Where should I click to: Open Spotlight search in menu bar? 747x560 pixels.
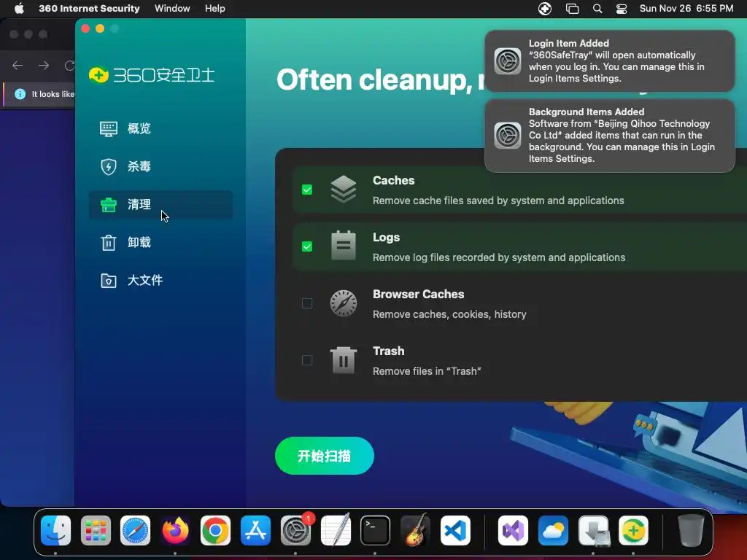[597, 9]
